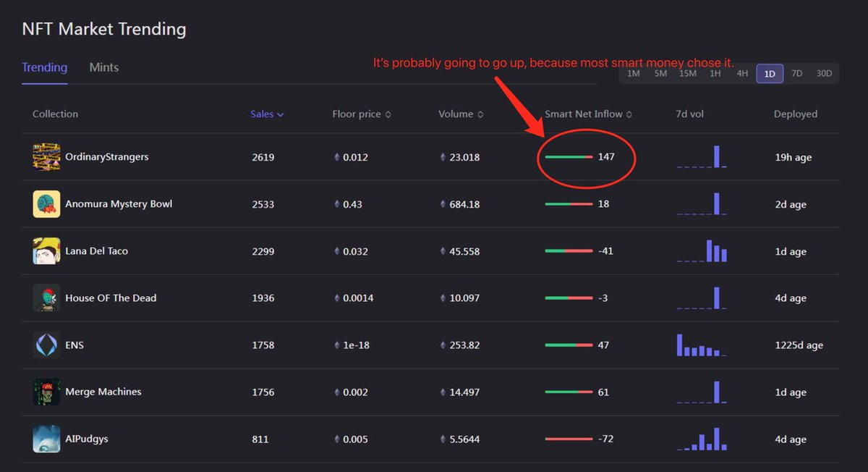Open OrdinaryStrangers 7d volume chart
Screen dimensions: 868x472
[702, 156]
